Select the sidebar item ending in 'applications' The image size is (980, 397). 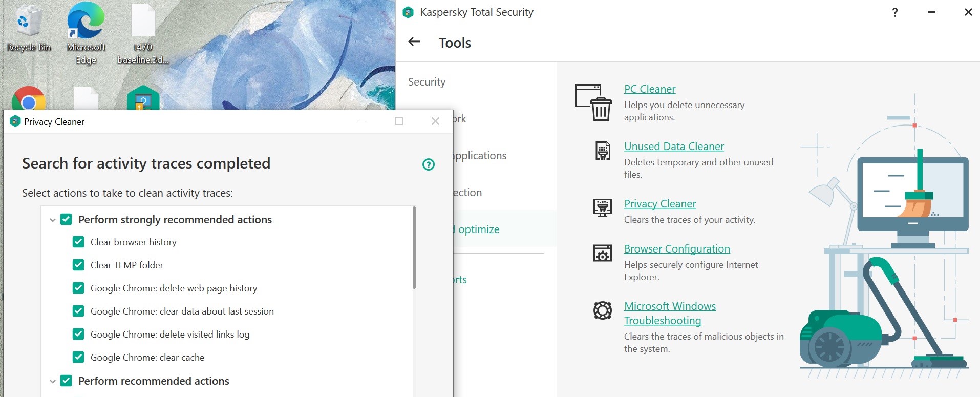click(x=480, y=155)
